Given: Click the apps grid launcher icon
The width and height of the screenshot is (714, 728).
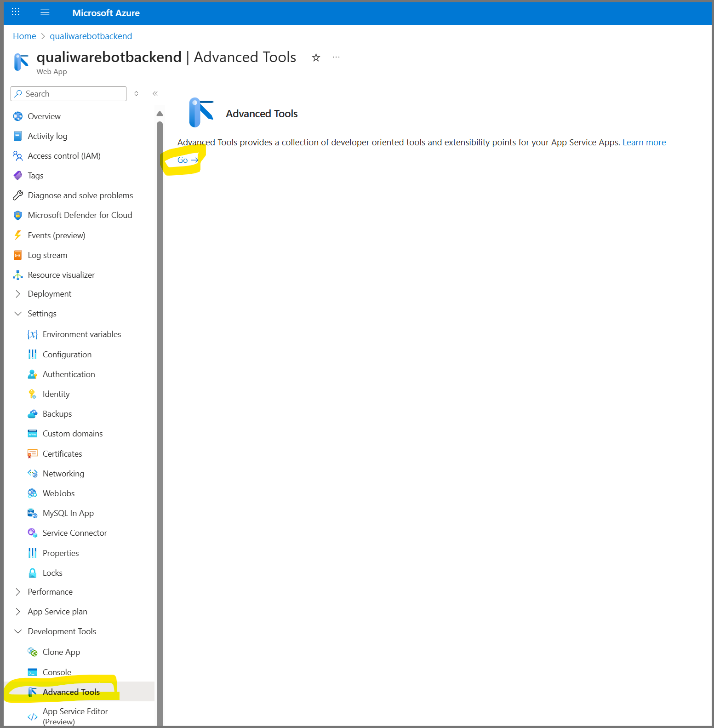Looking at the screenshot, I should tap(16, 12).
